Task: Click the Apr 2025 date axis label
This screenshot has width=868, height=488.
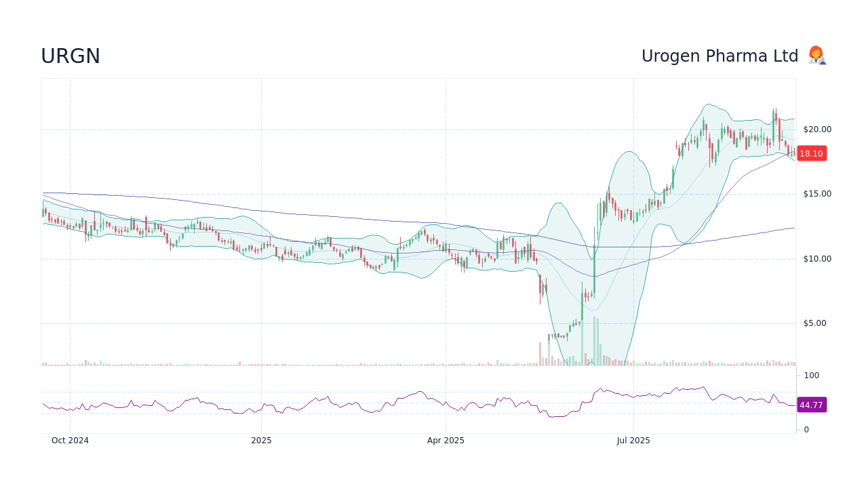Action: point(446,441)
